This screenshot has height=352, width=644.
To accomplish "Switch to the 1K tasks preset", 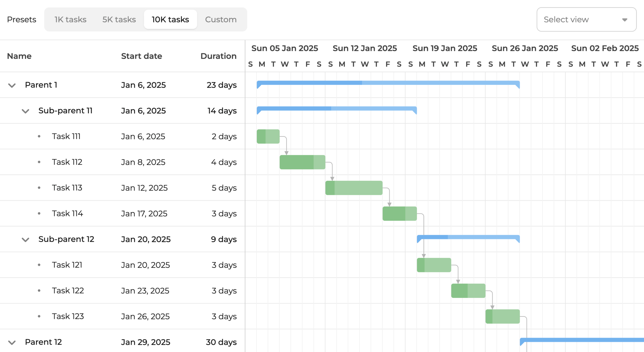I will [x=70, y=19].
